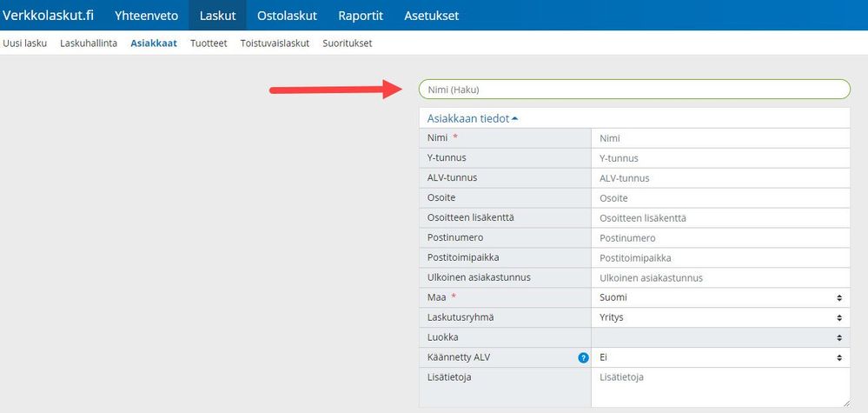Open the Toistuvaislaskut tab

pos(275,43)
